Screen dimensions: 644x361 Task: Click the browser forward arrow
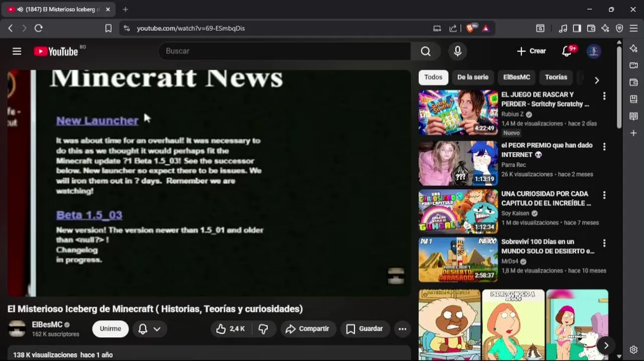point(24,29)
